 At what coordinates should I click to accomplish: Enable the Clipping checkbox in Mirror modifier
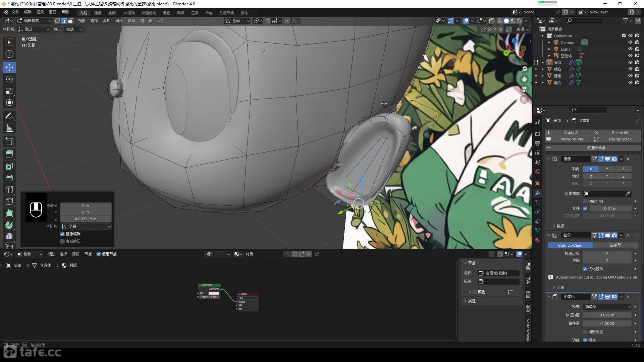pos(585,201)
